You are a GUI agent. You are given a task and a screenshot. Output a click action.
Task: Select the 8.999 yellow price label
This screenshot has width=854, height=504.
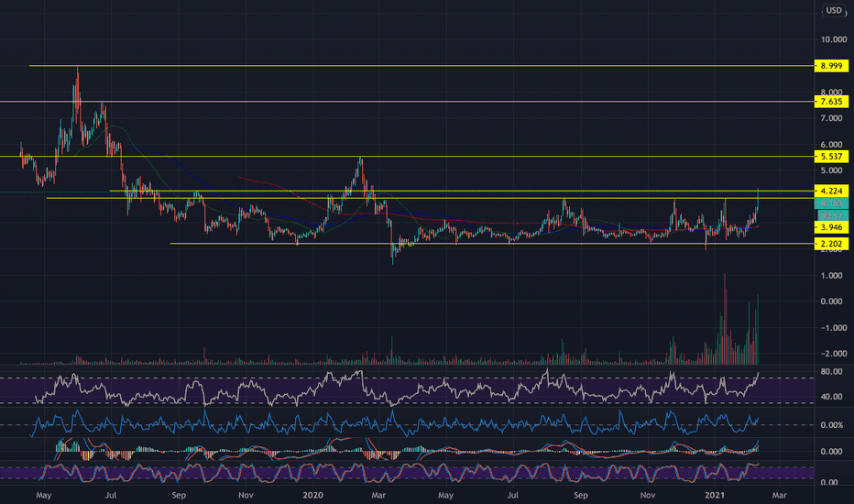point(831,66)
